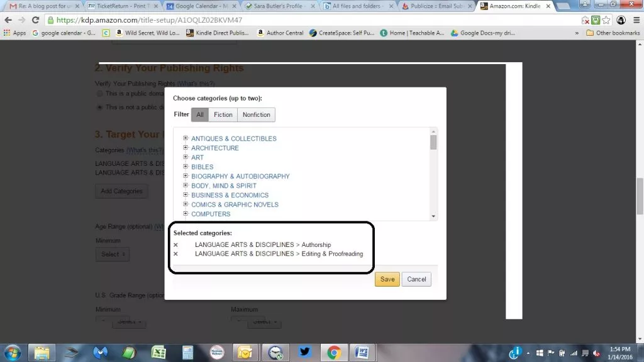The height and width of the screenshot is (362, 644).
Task: Open the Apps bookmarks shortcut
Action: click(x=15, y=33)
